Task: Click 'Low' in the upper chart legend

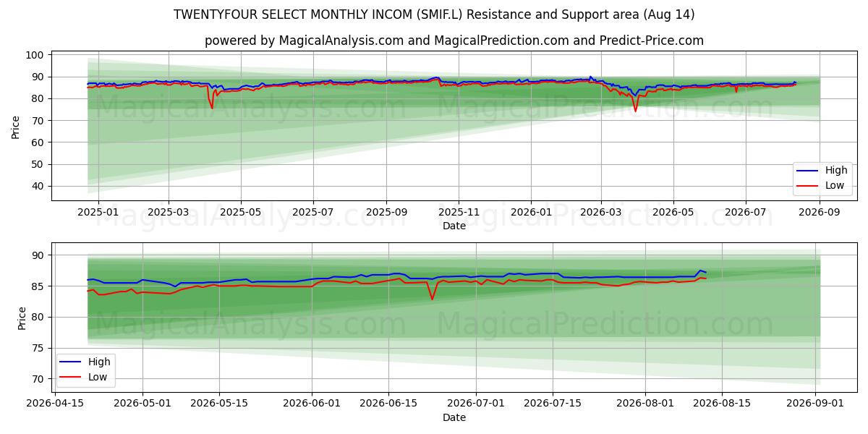Action: pyautogui.click(x=834, y=185)
